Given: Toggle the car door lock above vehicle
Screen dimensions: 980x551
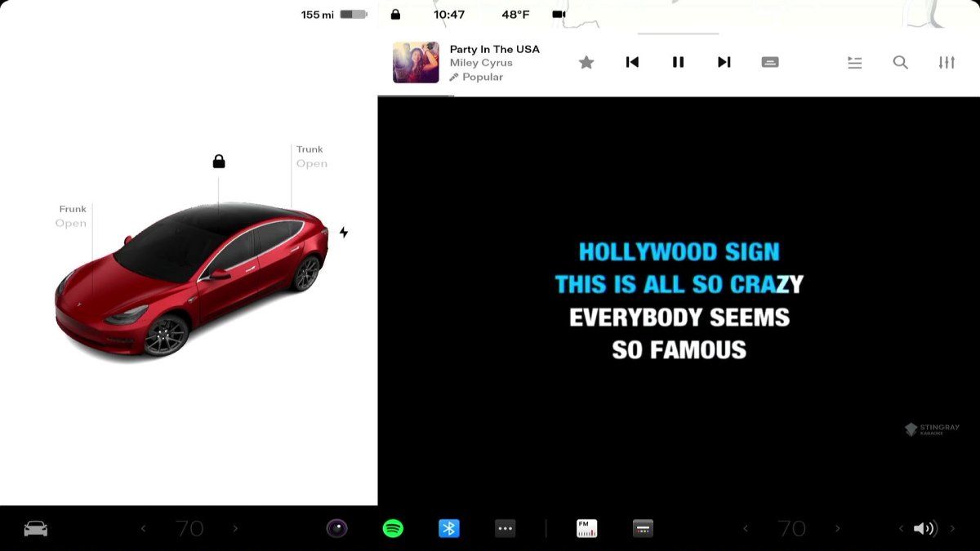Looking at the screenshot, I should 219,161.
